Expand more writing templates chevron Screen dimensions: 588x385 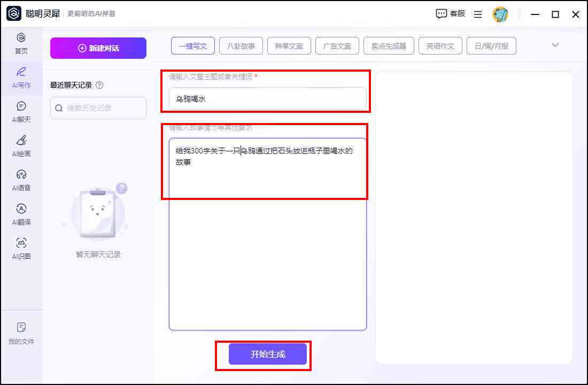pyautogui.click(x=555, y=45)
